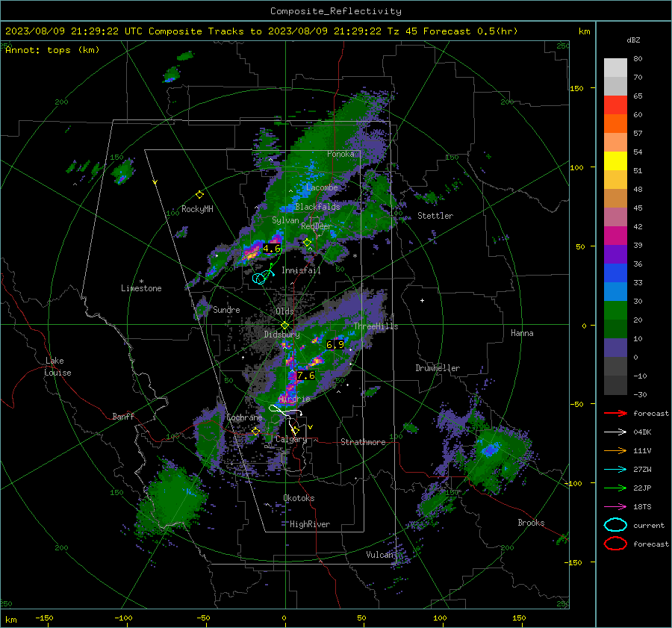The height and width of the screenshot is (628, 672).
Task: Click the orange 111V track arrow legend
Action: (615, 450)
